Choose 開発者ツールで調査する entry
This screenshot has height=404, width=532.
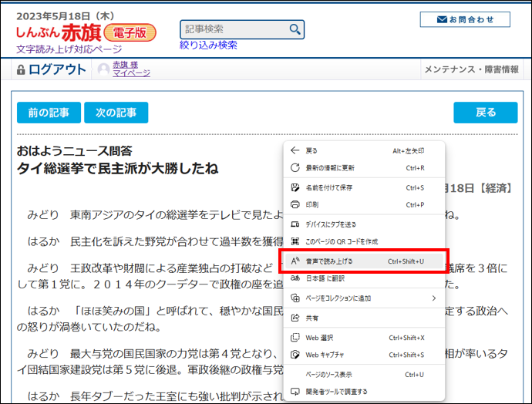(x=364, y=392)
